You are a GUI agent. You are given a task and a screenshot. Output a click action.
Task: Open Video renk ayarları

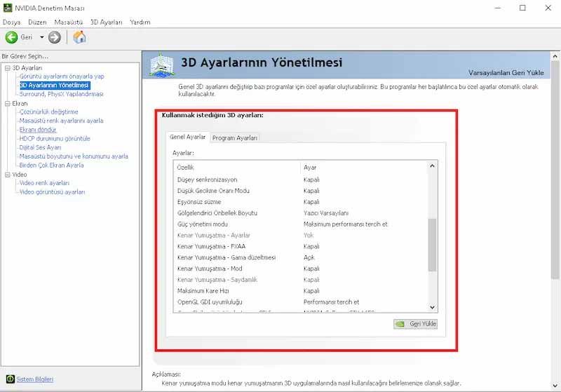pyautogui.click(x=44, y=183)
